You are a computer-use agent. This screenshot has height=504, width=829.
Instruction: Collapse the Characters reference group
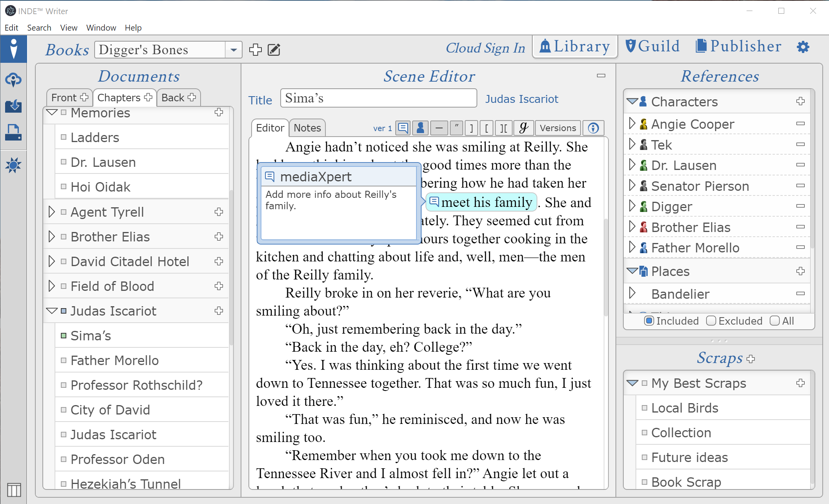pyautogui.click(x=632, y=101)
